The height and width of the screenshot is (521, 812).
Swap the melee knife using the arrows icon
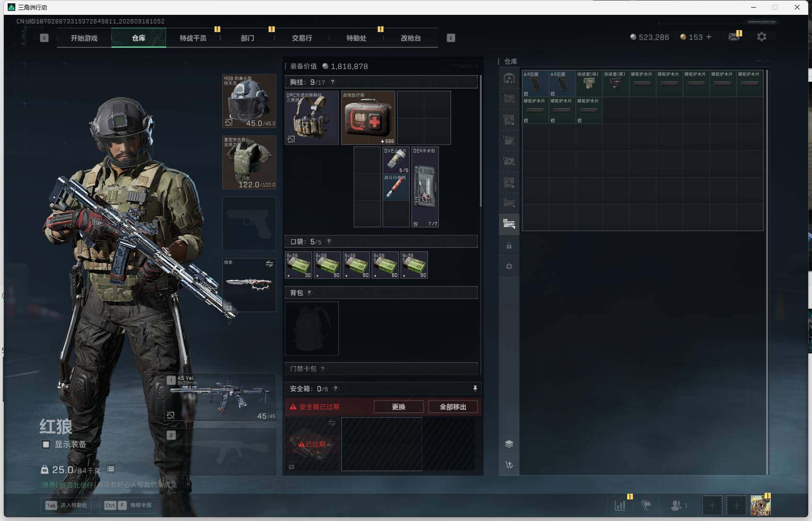[x=270, y=264]
